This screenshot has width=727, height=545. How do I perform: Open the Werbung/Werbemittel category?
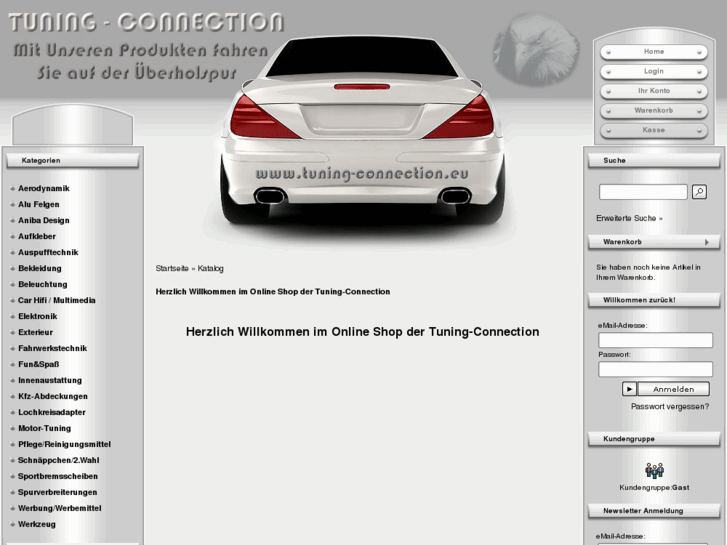[x=59, y=508]
